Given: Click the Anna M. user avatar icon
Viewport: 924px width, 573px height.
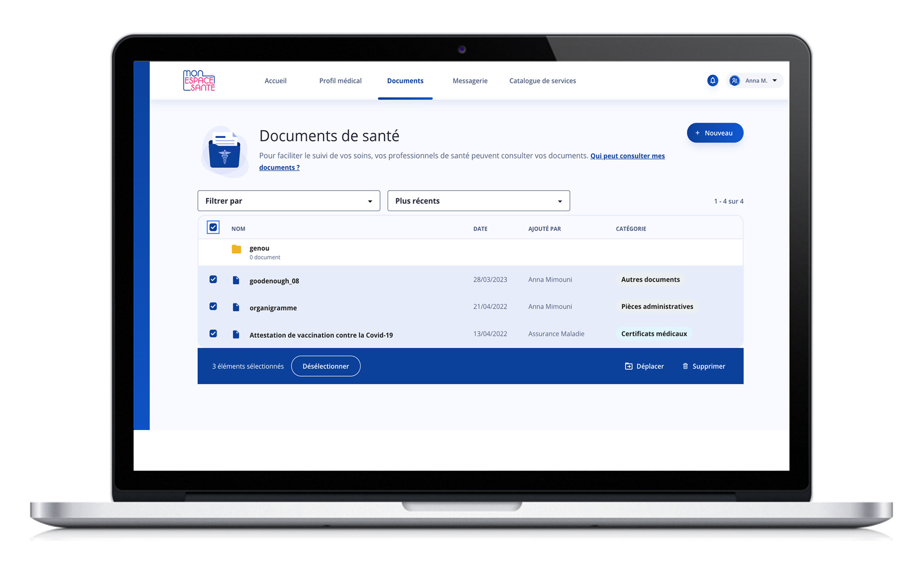Looking at the screenshot, I should [734, 81].
